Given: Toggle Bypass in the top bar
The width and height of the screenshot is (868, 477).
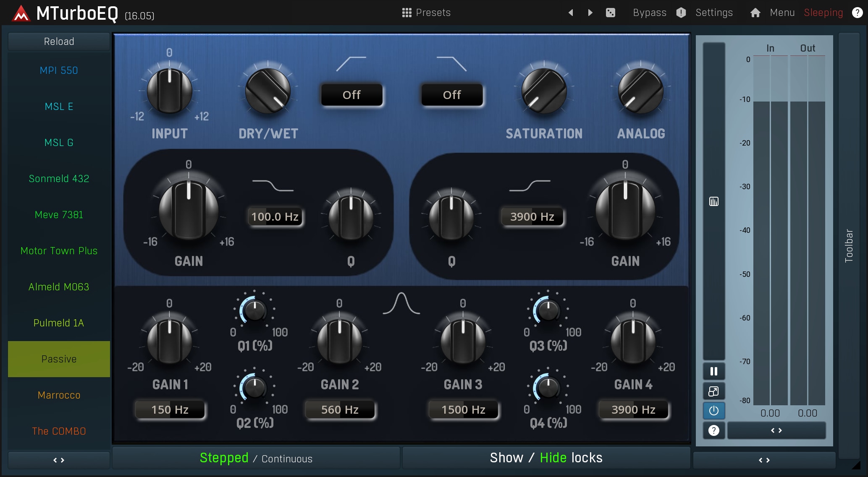Looking at the screenshot, I should point(650,13).
